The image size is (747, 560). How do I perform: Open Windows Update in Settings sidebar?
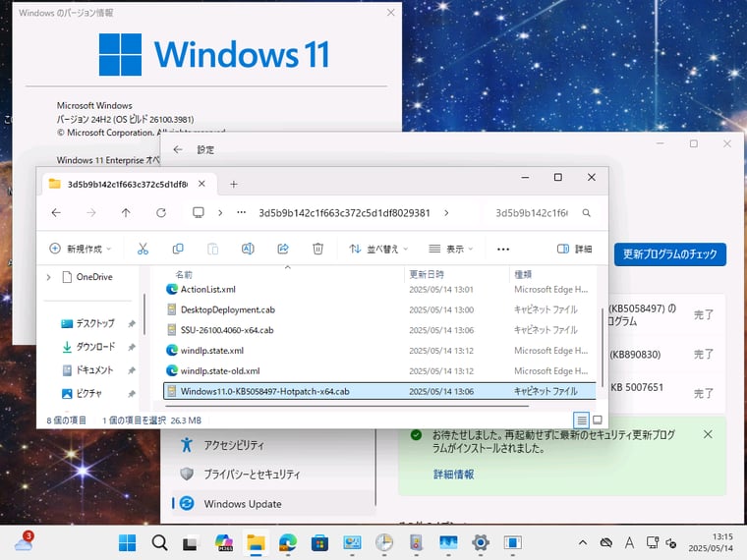tap(273, 503)
